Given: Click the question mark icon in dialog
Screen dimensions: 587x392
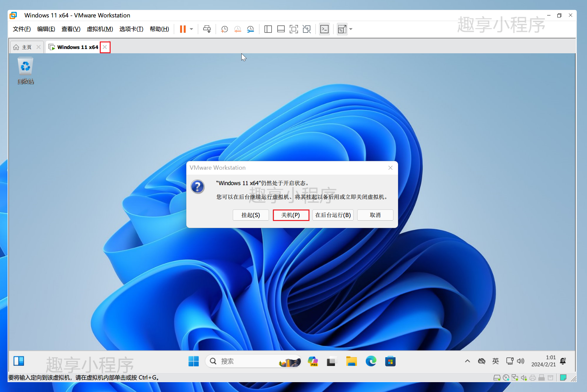Looking at the screenshot, I should [198, 187].
